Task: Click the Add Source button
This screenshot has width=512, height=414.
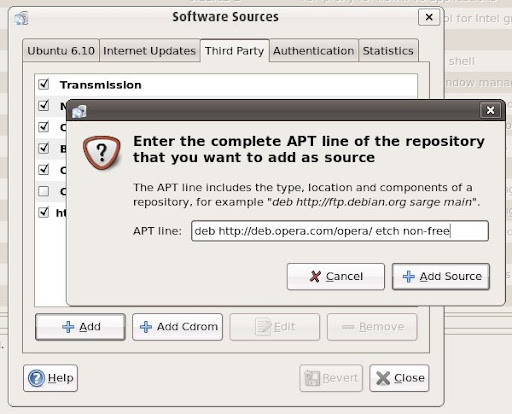Action: (441, 276)
